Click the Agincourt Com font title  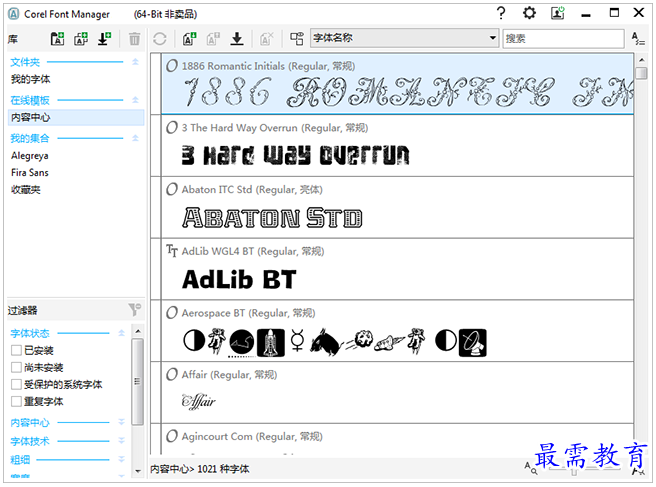252,436
